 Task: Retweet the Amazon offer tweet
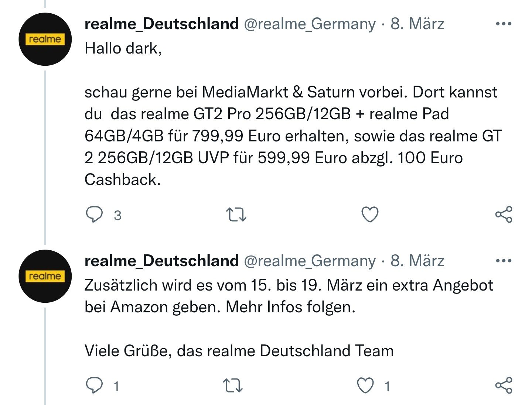click(x=233, y=385)
